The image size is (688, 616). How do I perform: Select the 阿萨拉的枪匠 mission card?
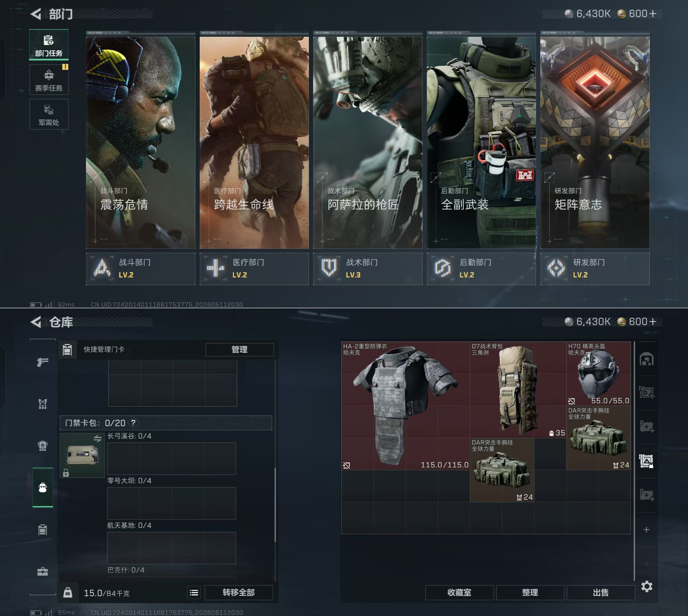368,142
